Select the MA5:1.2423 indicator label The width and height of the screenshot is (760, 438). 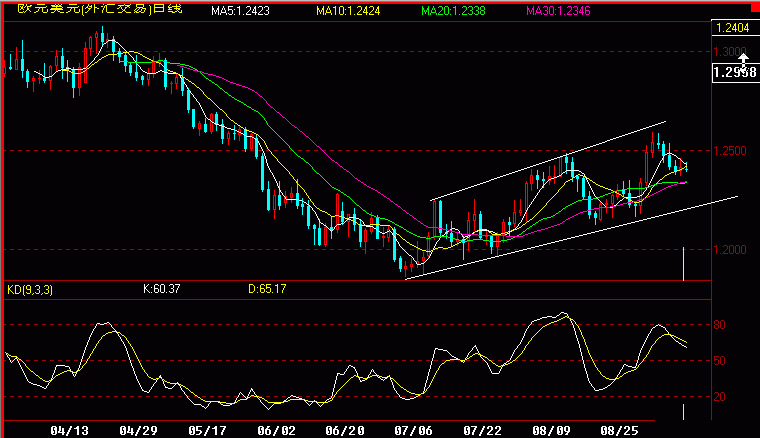[x=240, y=11]
